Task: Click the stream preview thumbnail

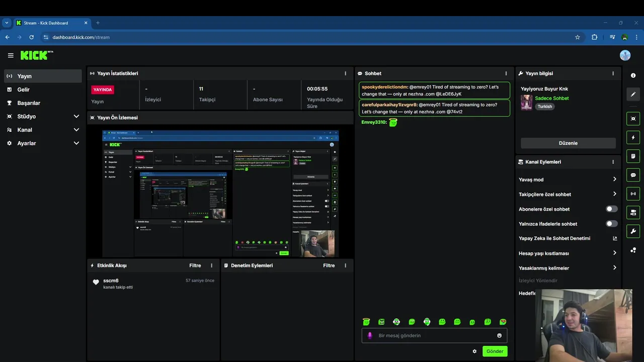Action: pos(220,194)
